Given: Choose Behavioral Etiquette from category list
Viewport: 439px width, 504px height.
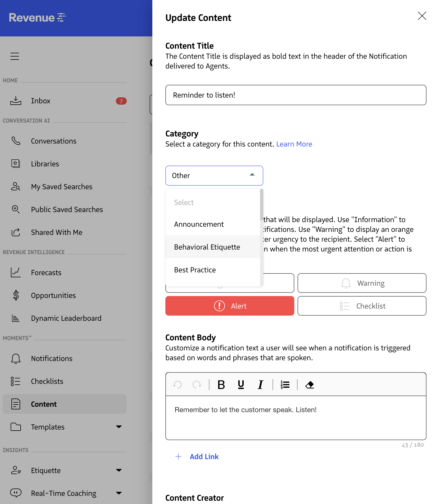Looking at the screenshot, I should [213, 247].
